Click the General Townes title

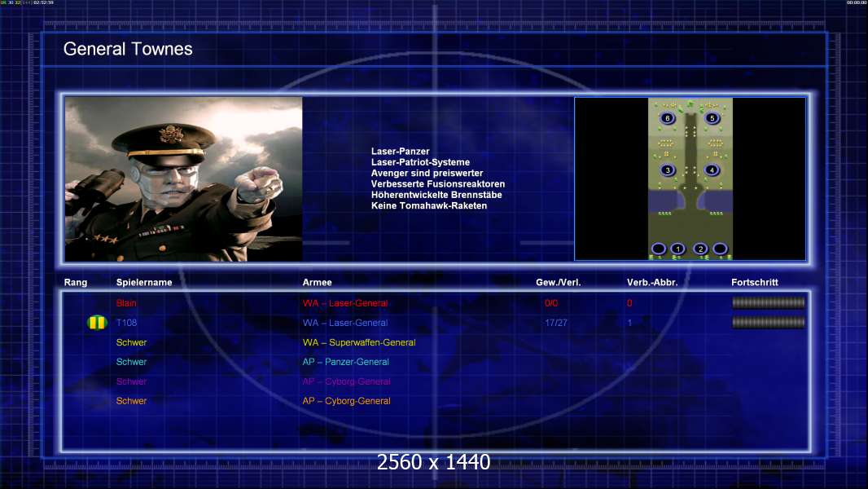[x=128, y=49]
